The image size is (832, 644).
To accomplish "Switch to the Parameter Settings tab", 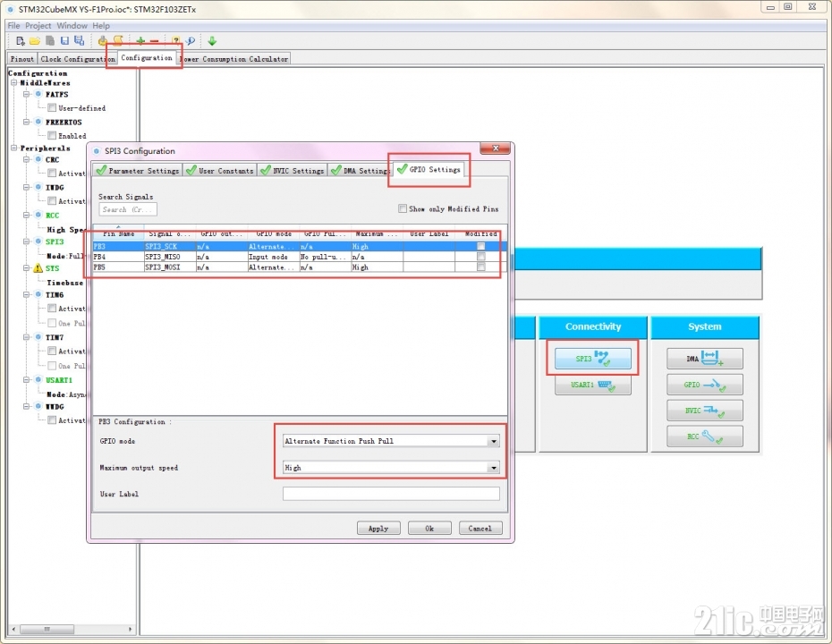I will coord(138,170).
